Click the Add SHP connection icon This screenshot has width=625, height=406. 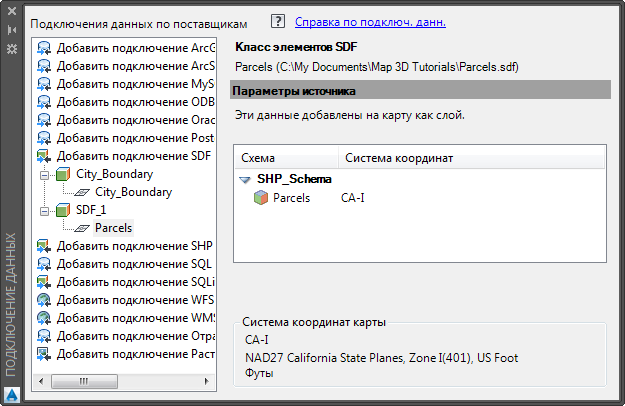(x=44, y=245)
